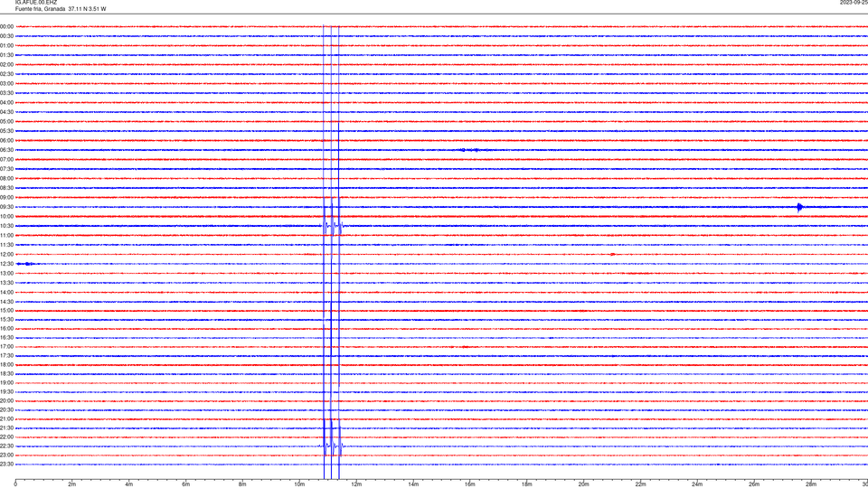This screenshot has width=868, height=488.
Task: Click the seismic event on the 09:30 trace
Action: (x=800, y=208)
